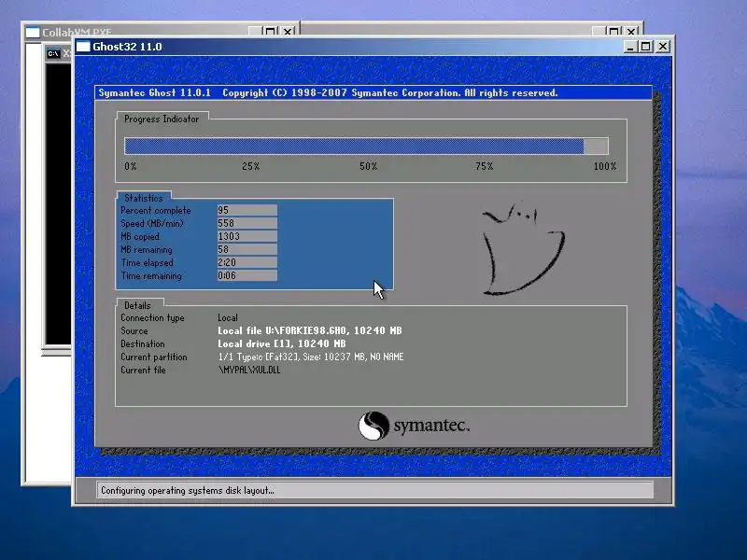Click source file U:\FORKIE98.GHO text

310,330
